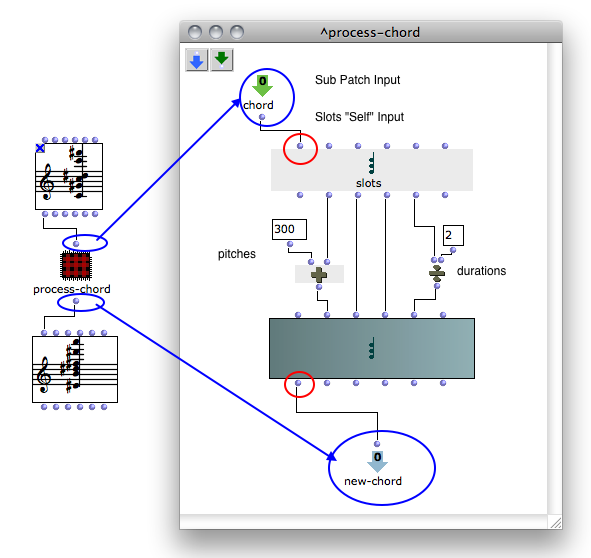Click the process-chord input port circled in blue

[x=76, y=244]
